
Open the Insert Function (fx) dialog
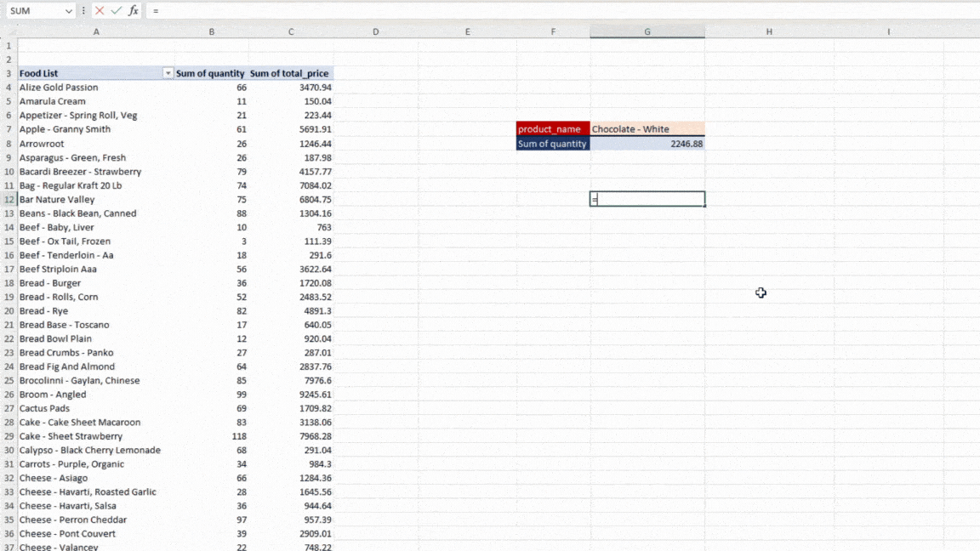pyautogui.click(x=133, y=11)
